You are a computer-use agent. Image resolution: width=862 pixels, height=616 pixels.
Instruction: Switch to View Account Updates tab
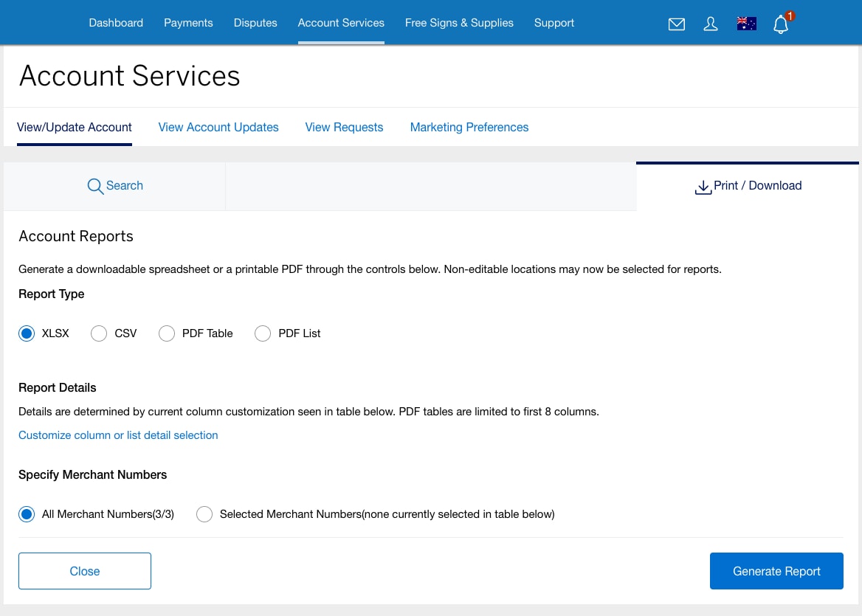(218, 128)
